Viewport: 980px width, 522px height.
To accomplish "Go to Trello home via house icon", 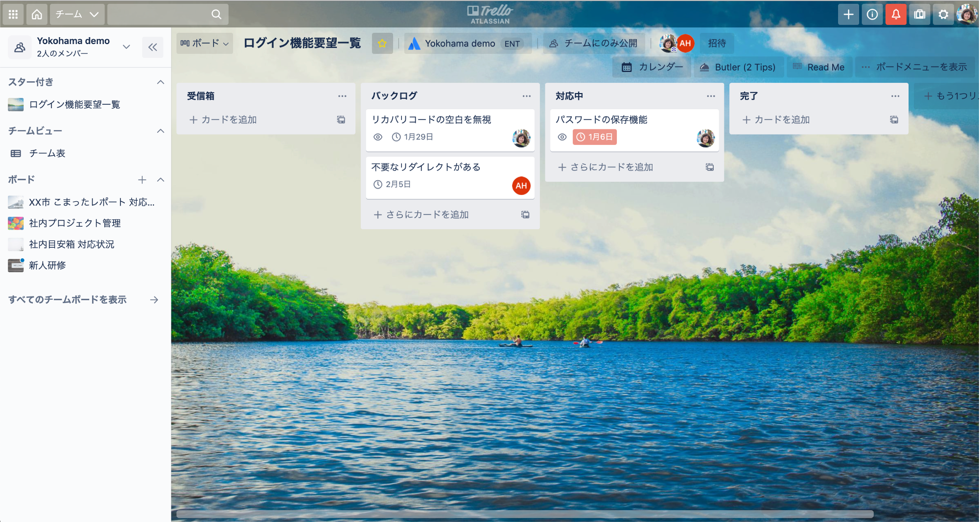I will click(x=37, y=14).
